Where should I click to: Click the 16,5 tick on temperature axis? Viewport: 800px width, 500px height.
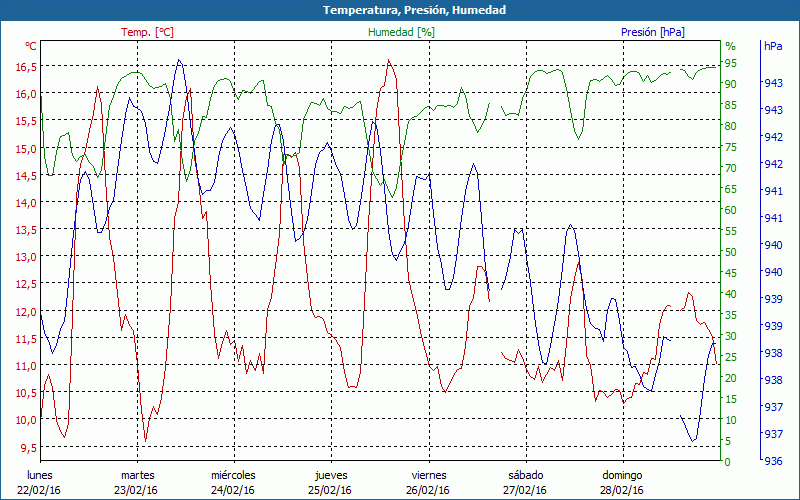click(25, 67)
